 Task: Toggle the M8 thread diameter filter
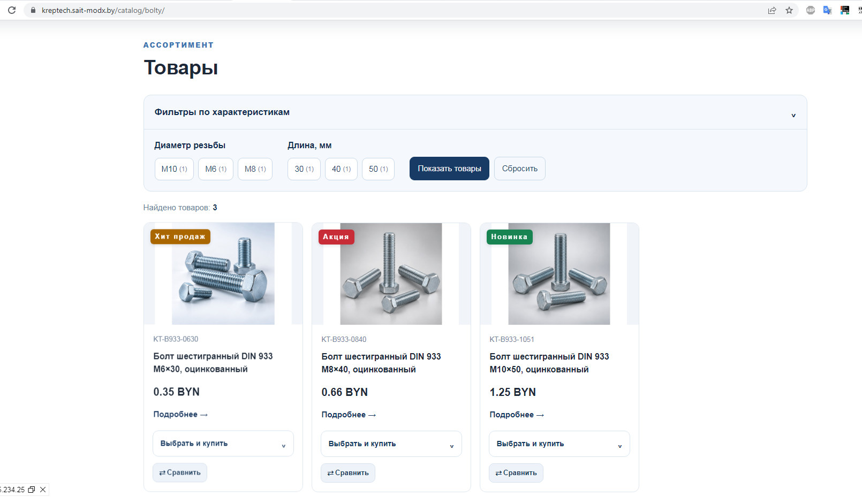coord(255,169)
